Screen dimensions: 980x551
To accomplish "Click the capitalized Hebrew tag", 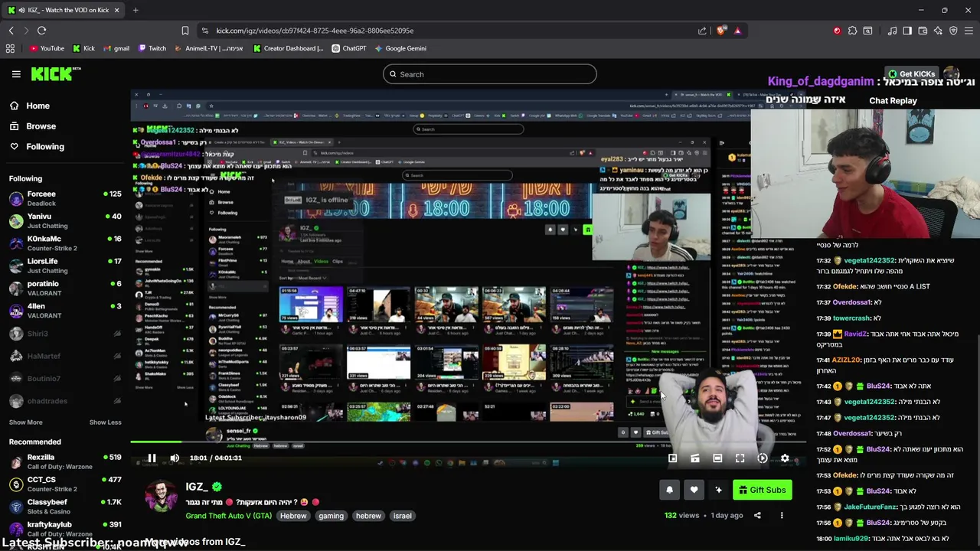I will [x=293, y=516].
